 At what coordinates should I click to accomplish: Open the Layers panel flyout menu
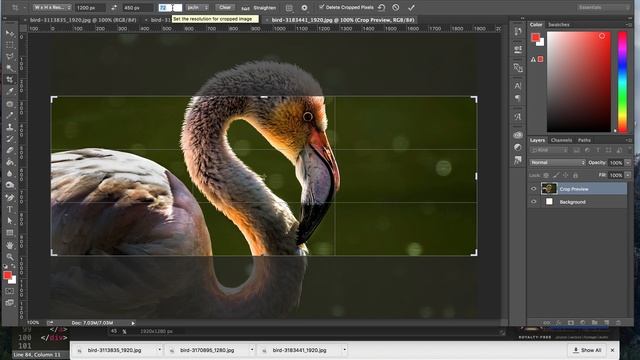pos(629,140)
